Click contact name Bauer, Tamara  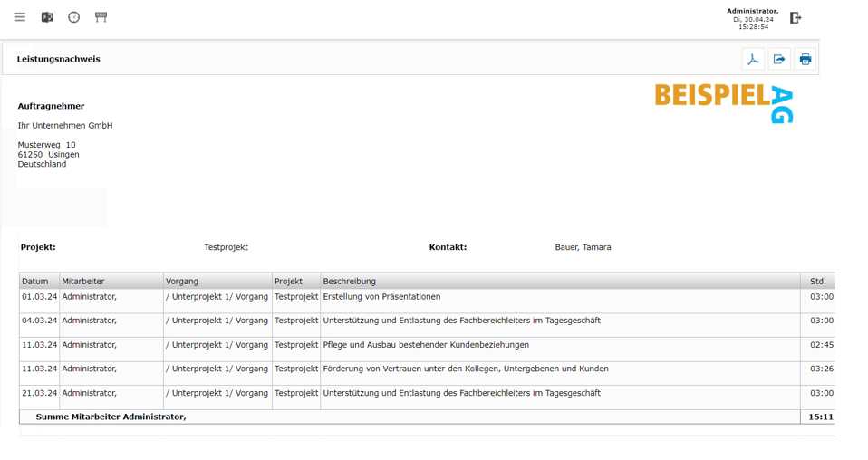point(583,247)
